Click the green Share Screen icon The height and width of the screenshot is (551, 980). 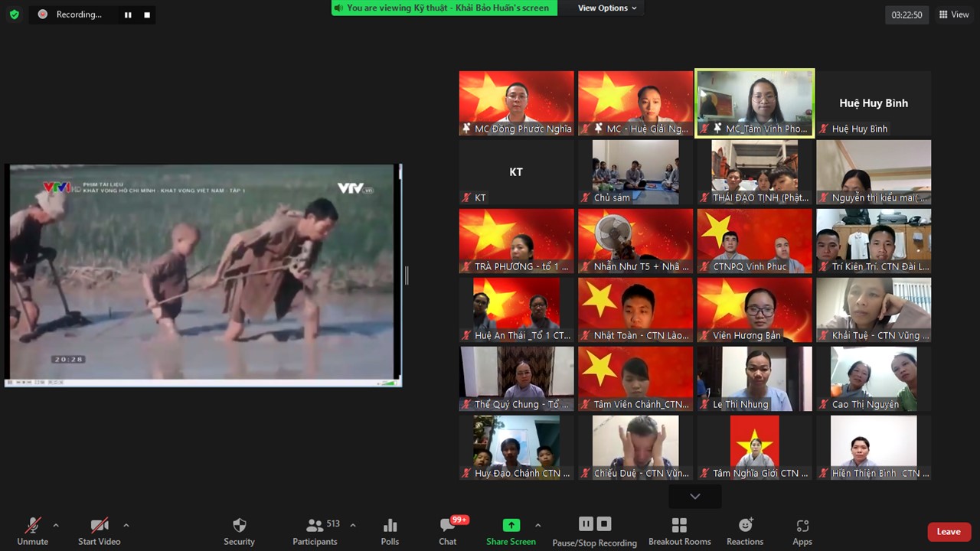511,525
